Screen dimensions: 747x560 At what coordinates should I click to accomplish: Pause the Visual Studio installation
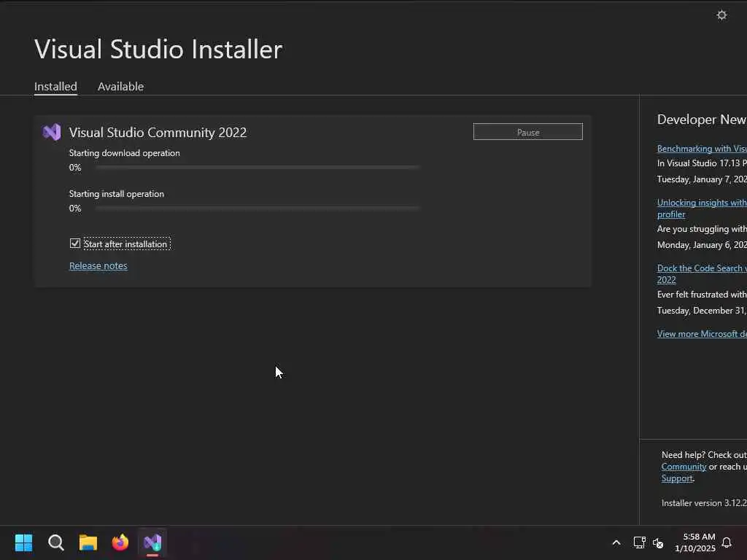528,132
